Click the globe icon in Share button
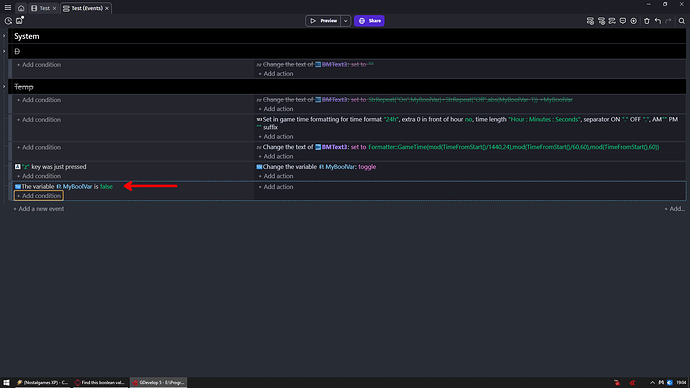This screenshot has width=690, height=388. pyautogui.click(x=362, y=21)
